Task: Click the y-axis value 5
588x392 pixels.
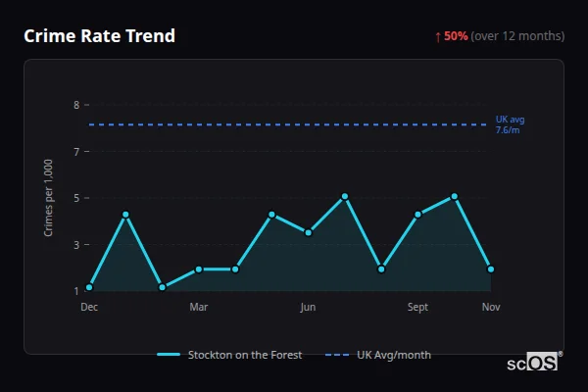Action: click(76, 198)
